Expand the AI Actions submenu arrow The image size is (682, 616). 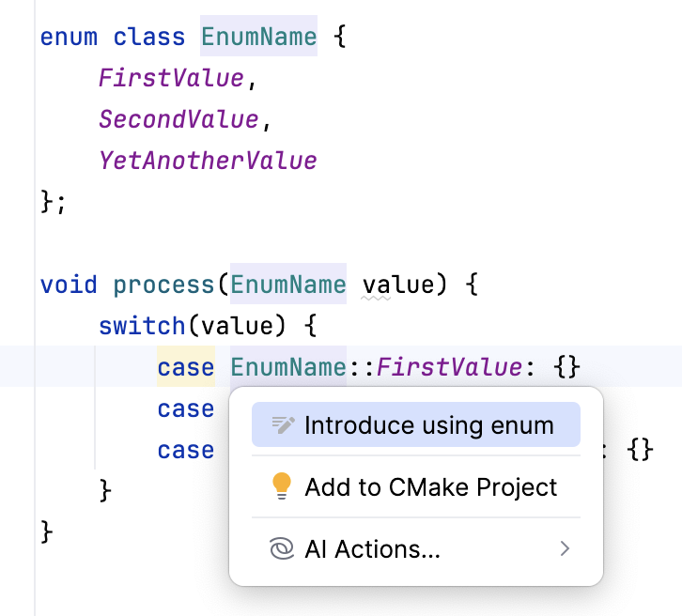(x=565, y=549)
